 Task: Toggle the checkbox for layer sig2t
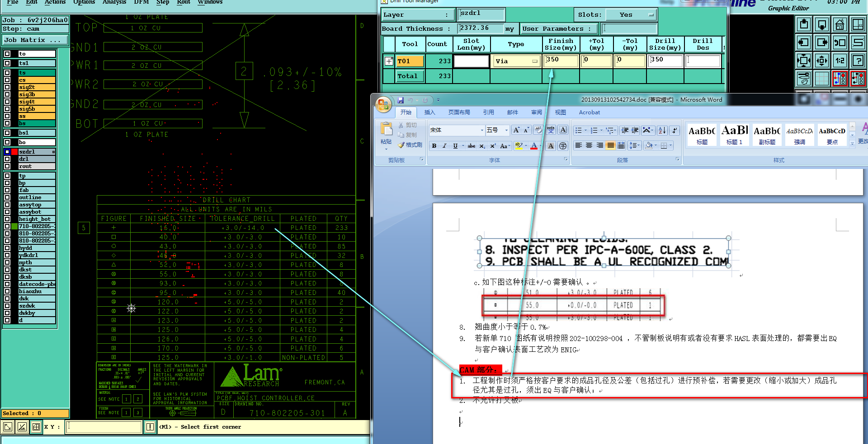click(7, 87)
